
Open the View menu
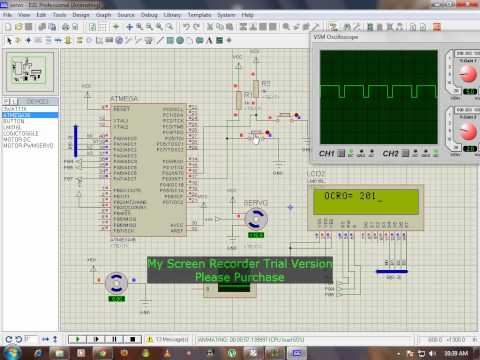(x=24, y=15)
